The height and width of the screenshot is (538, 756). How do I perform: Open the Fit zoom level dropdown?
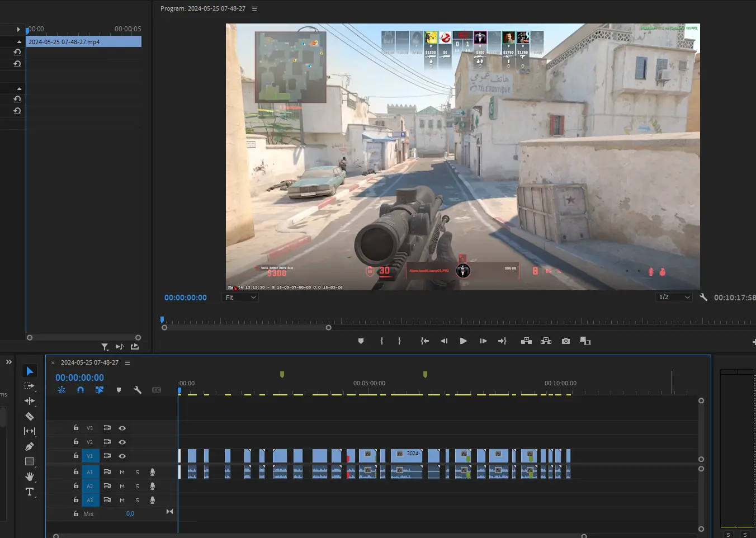(x=240, y=298)
